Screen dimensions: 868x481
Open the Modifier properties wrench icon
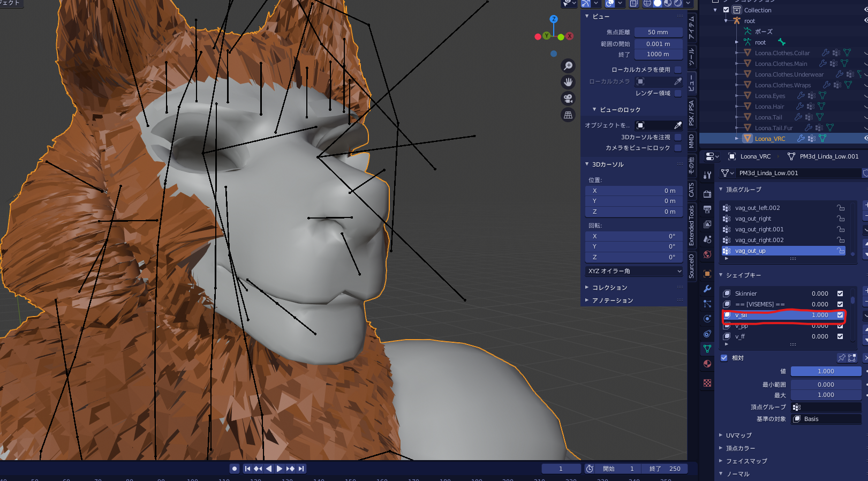tap(707, 289)
